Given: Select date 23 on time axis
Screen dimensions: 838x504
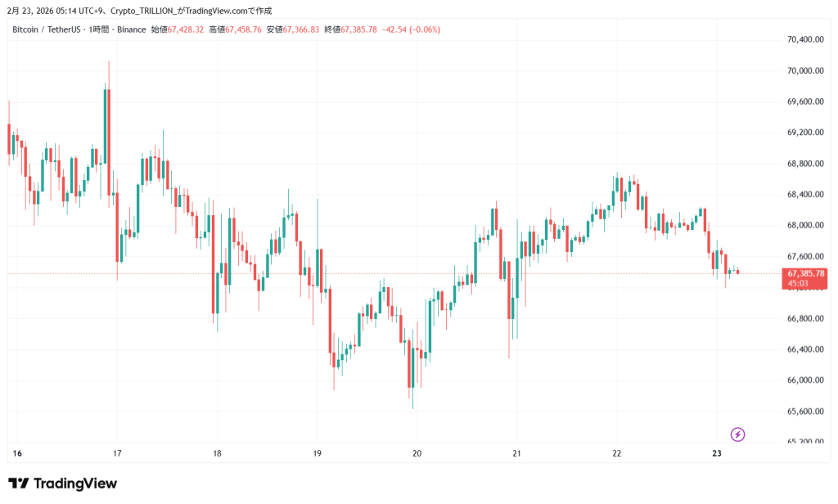Looking at the screenshot, I should pos(717,453).
